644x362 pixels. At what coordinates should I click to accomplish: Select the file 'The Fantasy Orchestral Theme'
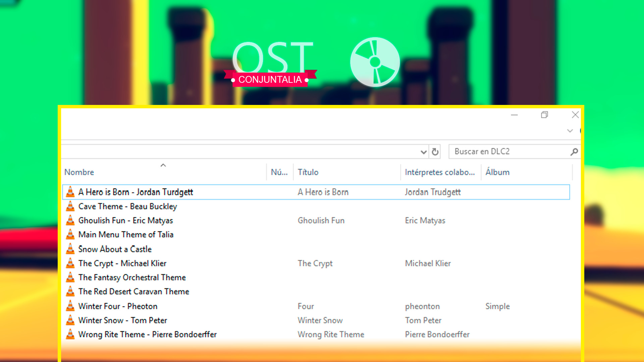coord(132,277)
